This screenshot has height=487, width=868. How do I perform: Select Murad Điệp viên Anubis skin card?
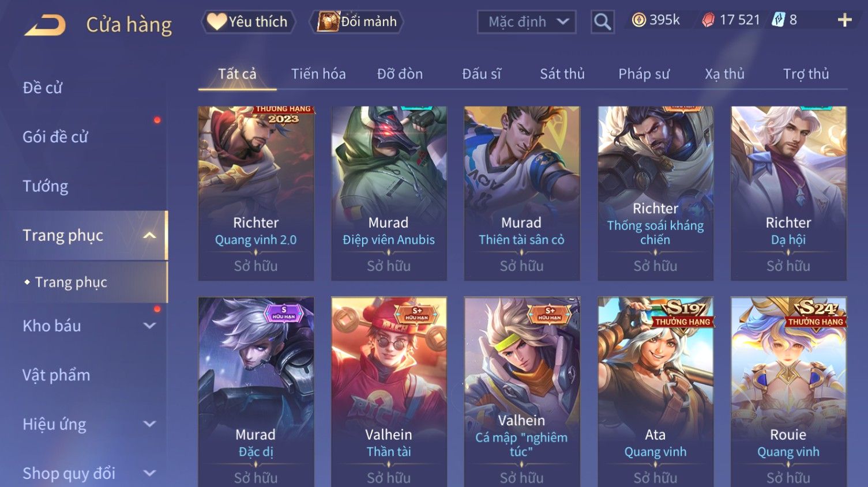tap(389, 193)
